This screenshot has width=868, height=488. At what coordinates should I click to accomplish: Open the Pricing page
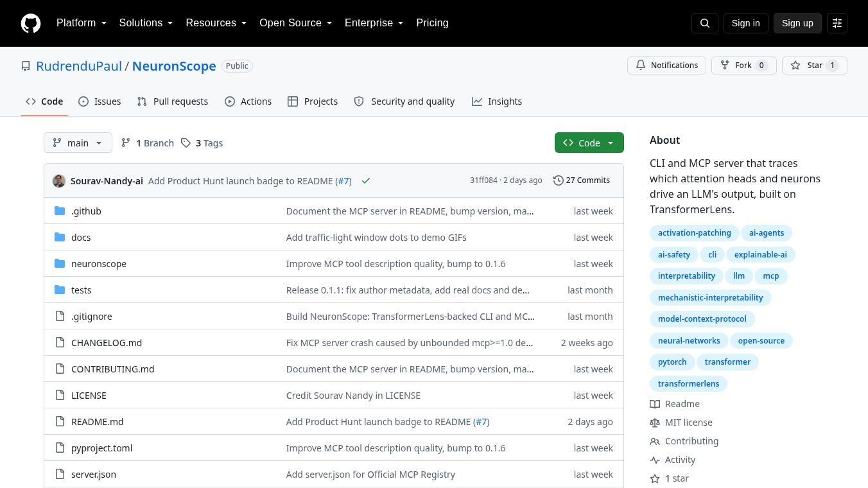(x=432, y=22)
